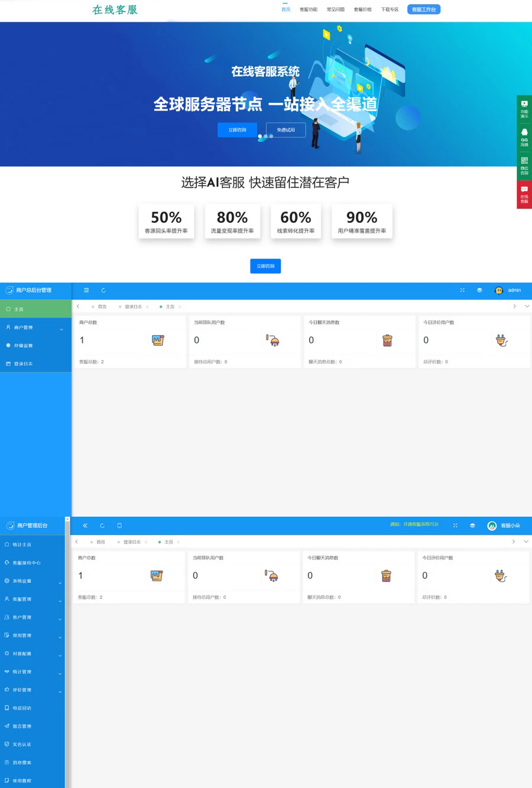Click the refresh icon in 商户总后台管理 toolbar
The width and height of the screenshot is (532, 788).
point(103,290)
